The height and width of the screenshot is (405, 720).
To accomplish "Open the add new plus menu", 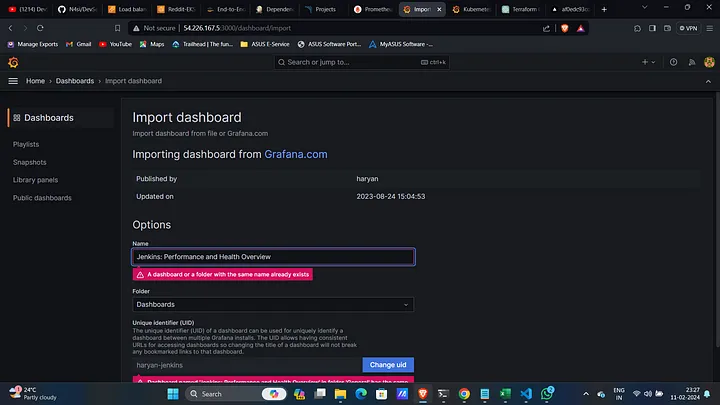I will (x=648, y=62).
